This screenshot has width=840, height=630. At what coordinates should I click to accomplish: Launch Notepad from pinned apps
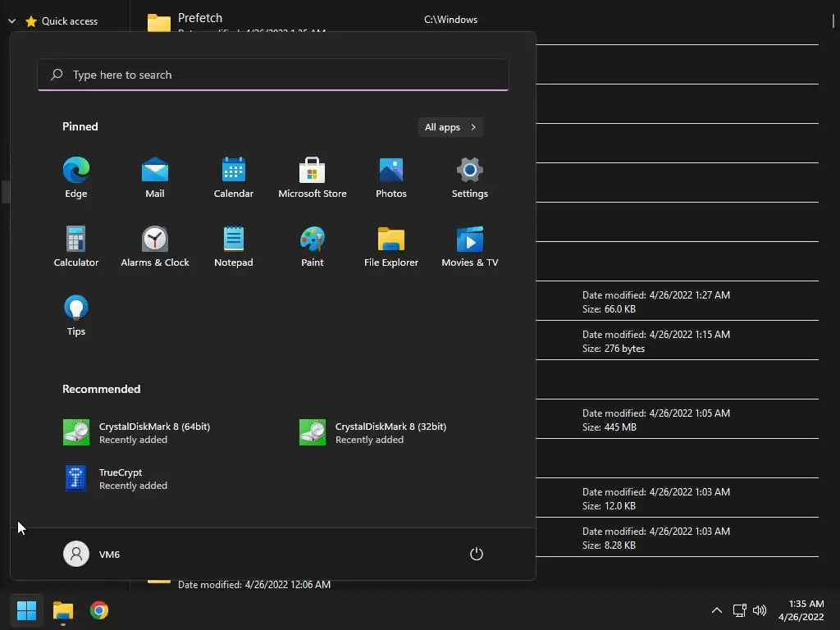tap(234, 246)
